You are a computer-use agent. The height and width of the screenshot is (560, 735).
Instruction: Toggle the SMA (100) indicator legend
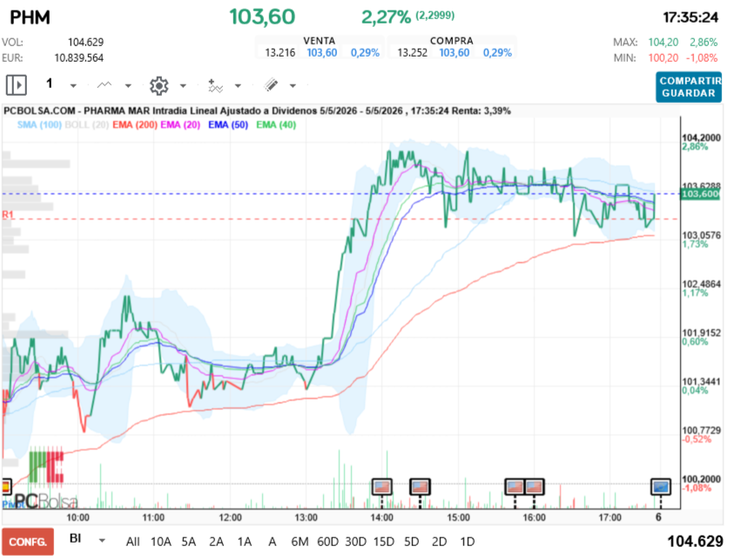pyautogui.click(x=39, y=125)
